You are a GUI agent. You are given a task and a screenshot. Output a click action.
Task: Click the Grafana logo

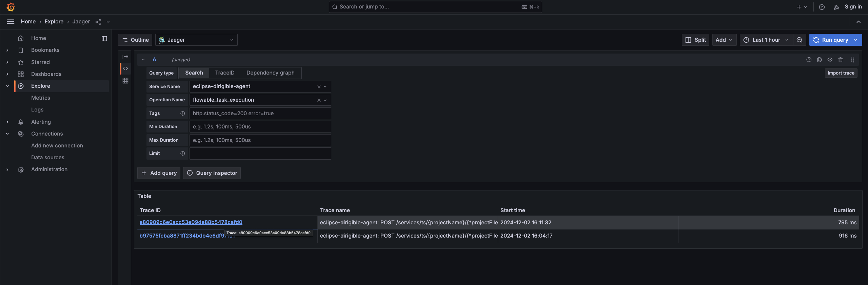point(11,7)
